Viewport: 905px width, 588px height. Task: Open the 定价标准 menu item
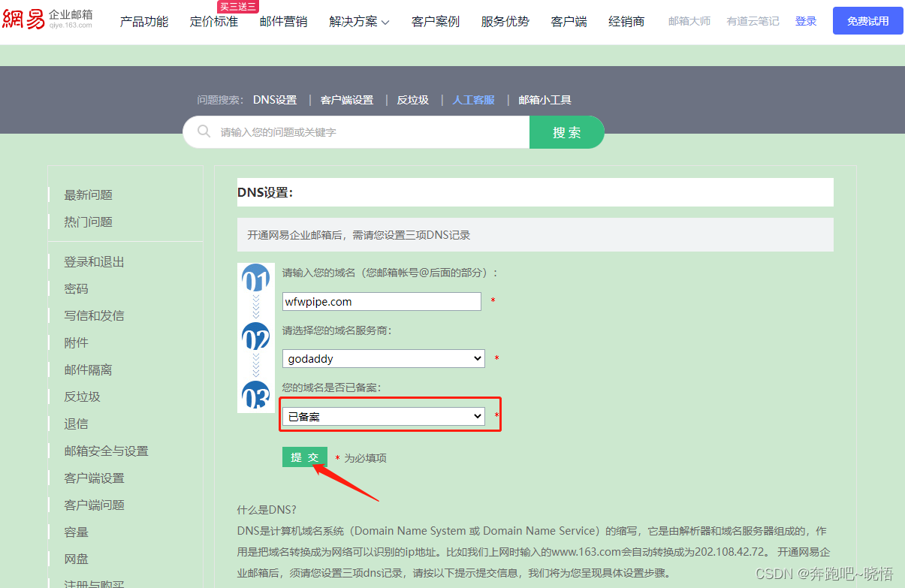214,22
